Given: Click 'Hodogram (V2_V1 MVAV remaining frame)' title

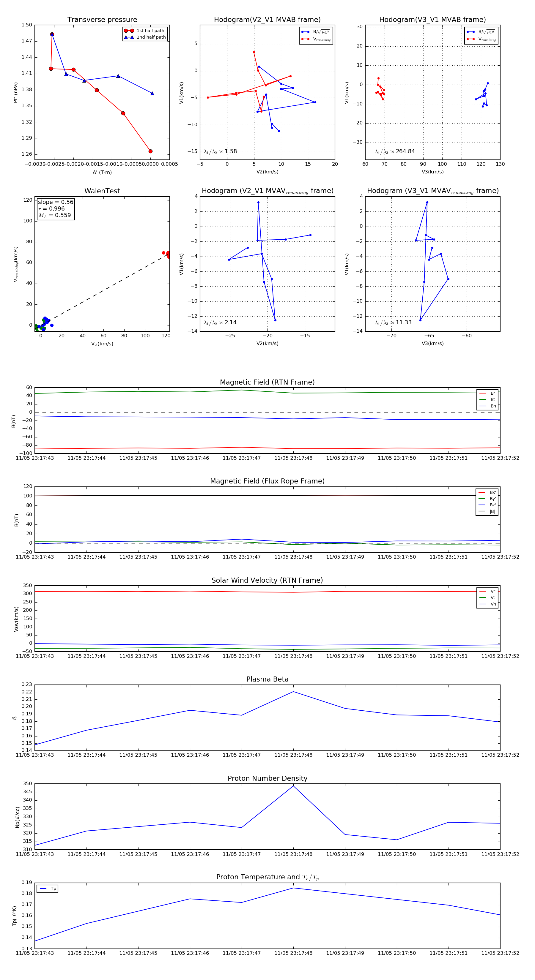Looking at the screenshot, I should [x=267, y=191].
